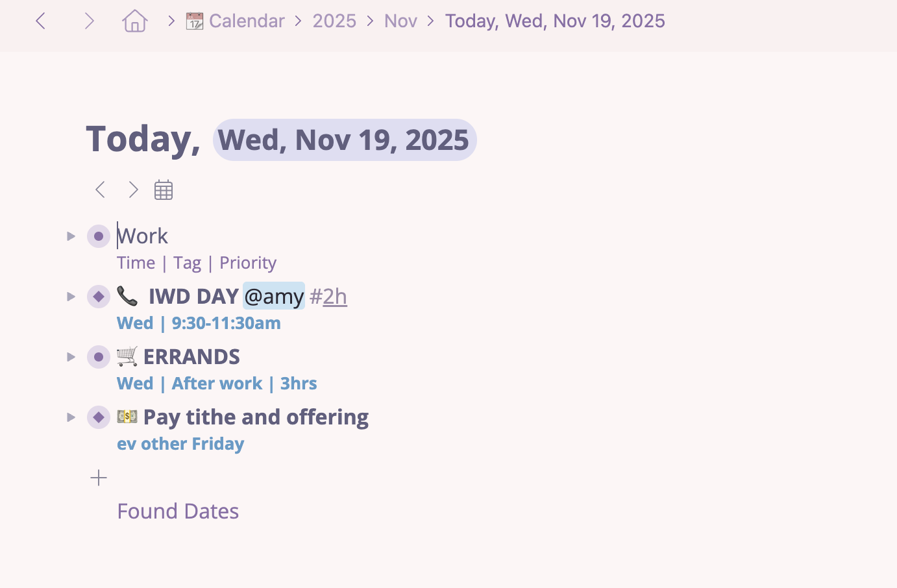The width and height of the screenshot is (897, 588).
Task: Click the Work node bullet
Action: pyautogui.click(x=99, y=236)
